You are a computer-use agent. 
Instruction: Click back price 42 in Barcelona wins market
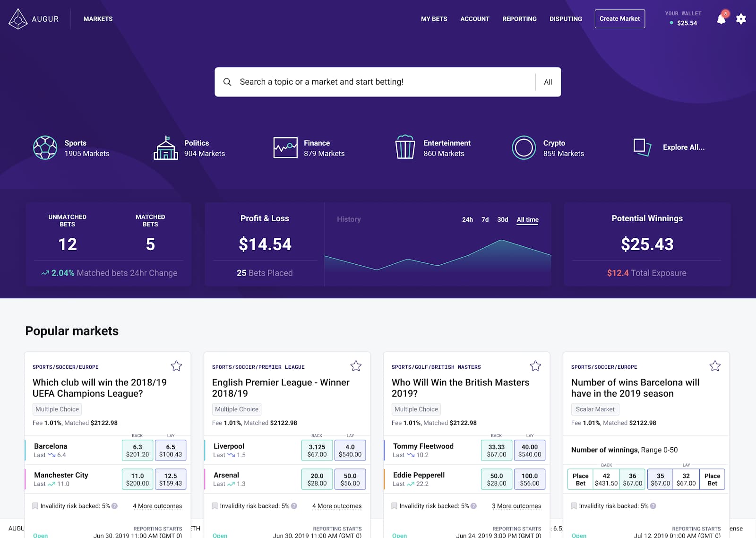[606, 479]
